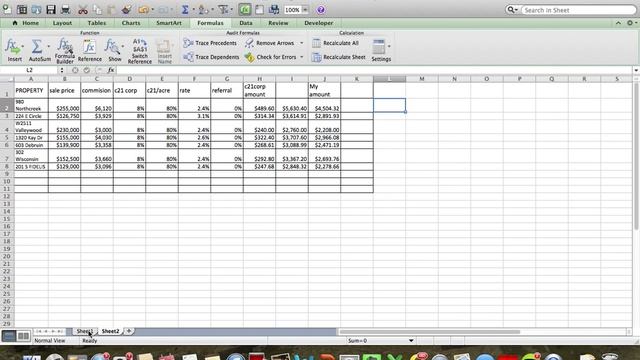This screenshot has height=360, width=640.
Task: Click the horizontal scrollbar
Action: click(429, 332)
